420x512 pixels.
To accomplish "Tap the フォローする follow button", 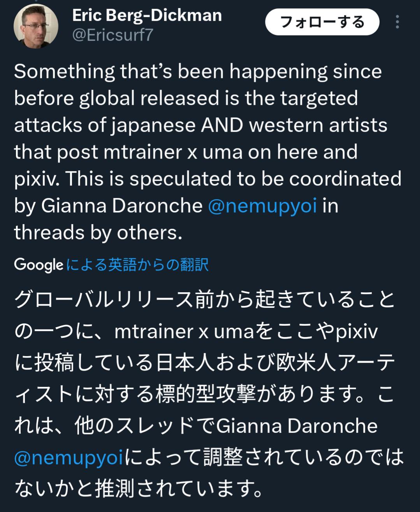I will pos(322,22).
